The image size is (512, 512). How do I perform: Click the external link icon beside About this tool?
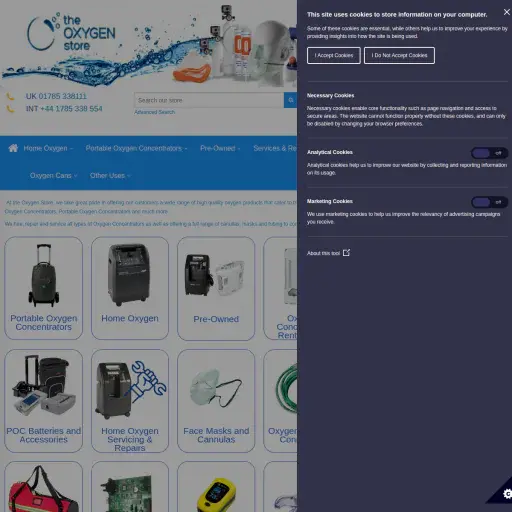point(346,253)
